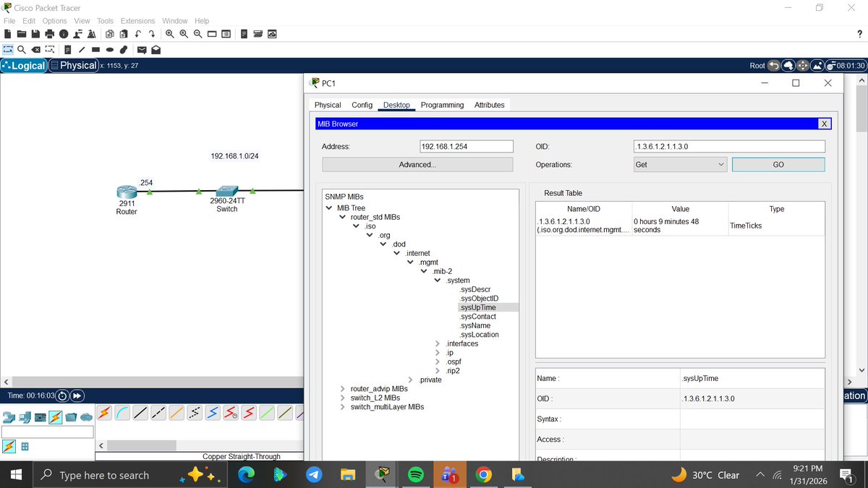
Task: Open the Programming tab in PC1 window
Action: point(442,105)
